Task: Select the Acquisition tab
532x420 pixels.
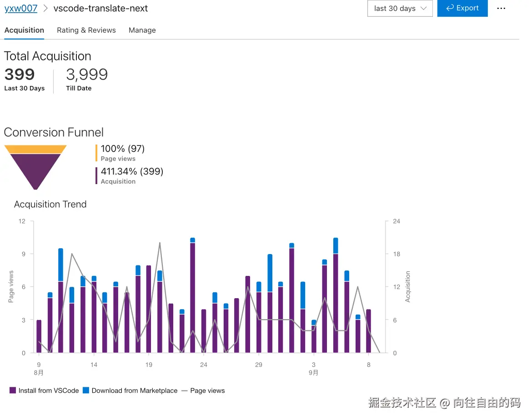Action: [x=24, y=30]
